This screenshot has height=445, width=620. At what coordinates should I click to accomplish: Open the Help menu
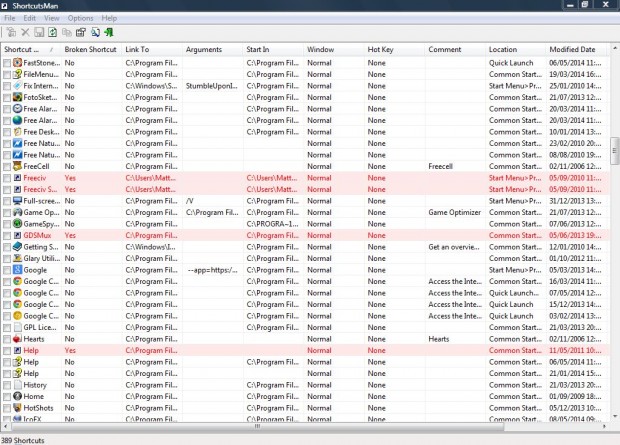109,18
